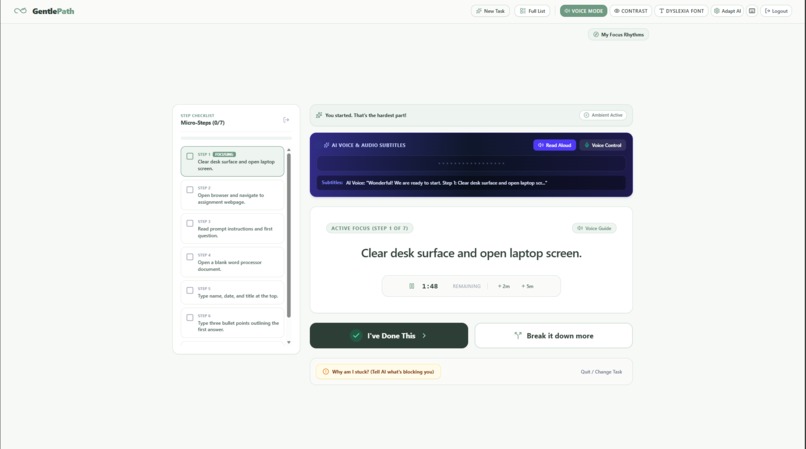806x449 pixels.
Task: Click the sparkle icon beside You started
Action: click(319, 115)
